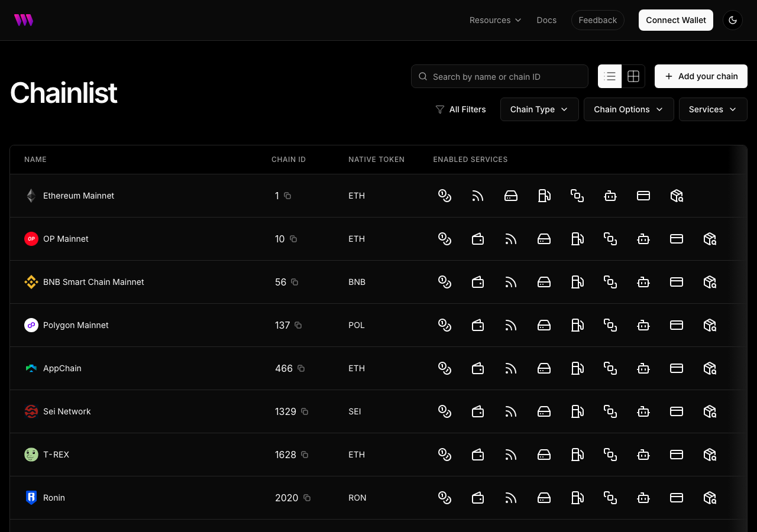
Task: Click the wallet service icon for Sei Network
Action: click(478, 411)
